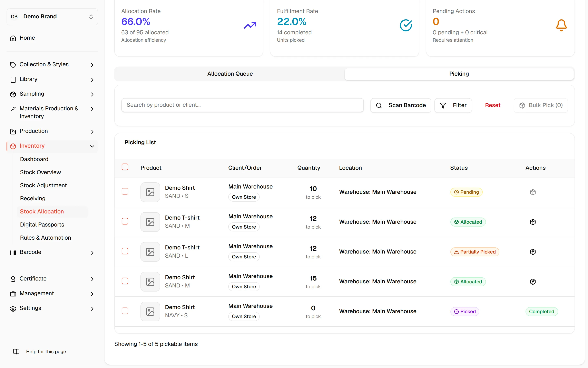Click the Settings gear icon in sidebar

(13, 308)
